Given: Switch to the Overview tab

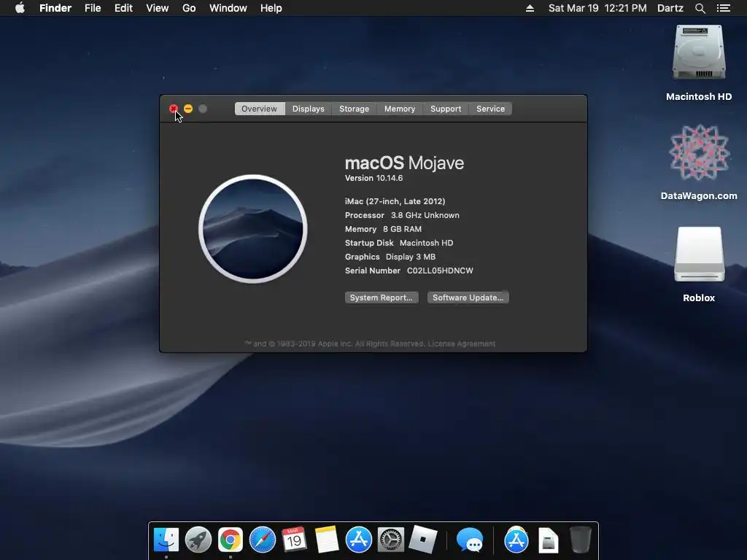Looking at the screenshot, I should [259, 109].
